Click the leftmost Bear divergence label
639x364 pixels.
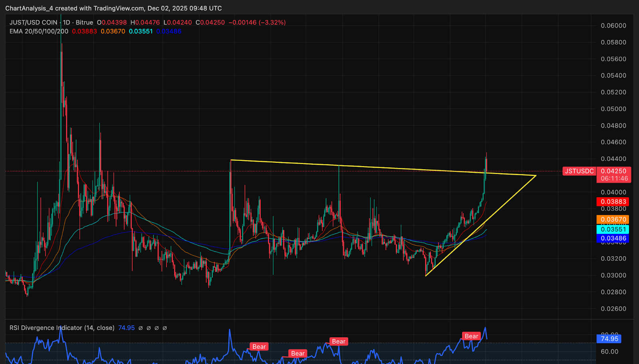click(259, 346)
